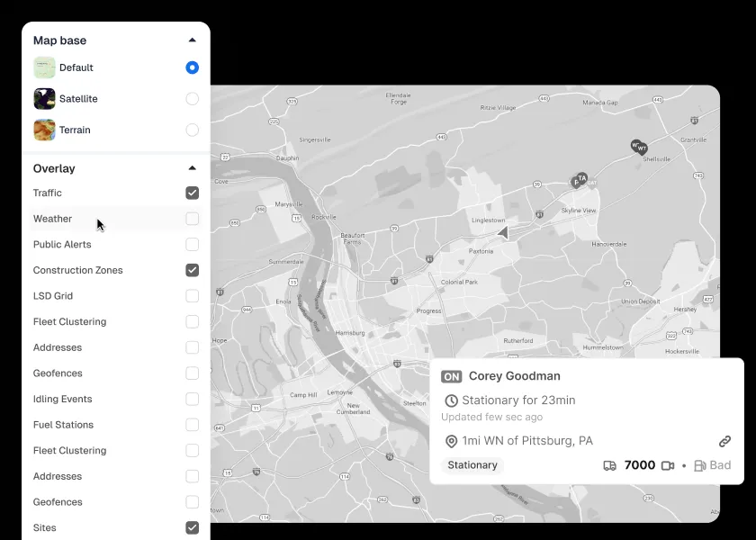Click the Terrain map thumbnail
The image size is (756, 540).
coord(44,130)
